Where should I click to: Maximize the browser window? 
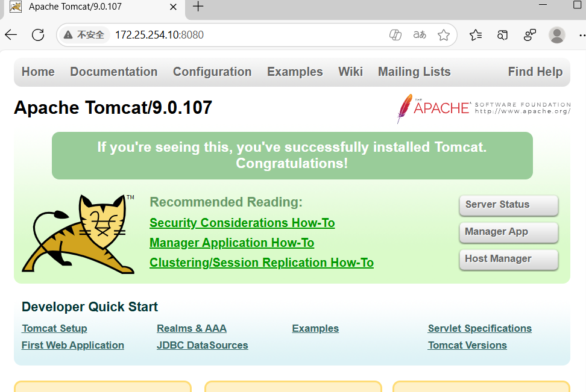coord(578,4)
